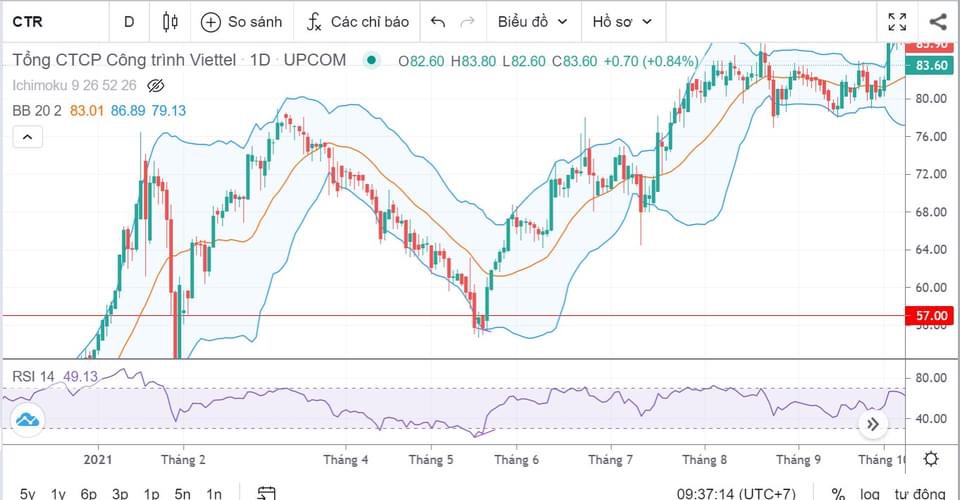Click the Tháng 8 time axis label
Screen dimensions: 960x500
pyautogui.click(x=705, y=460)
